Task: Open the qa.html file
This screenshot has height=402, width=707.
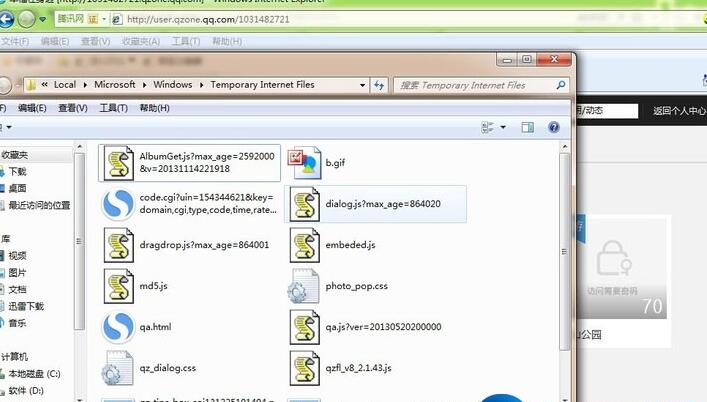Action: pos(119,327)
